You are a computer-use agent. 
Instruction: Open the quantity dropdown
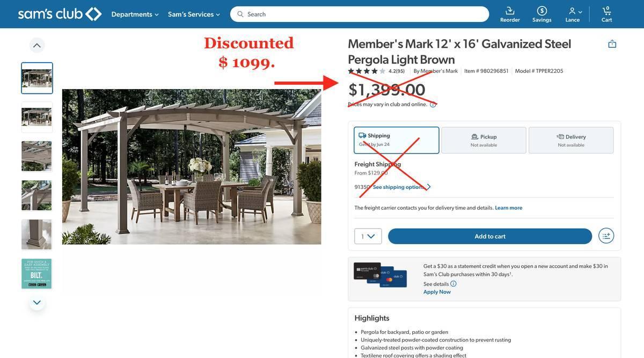click(x=368, y=236)
